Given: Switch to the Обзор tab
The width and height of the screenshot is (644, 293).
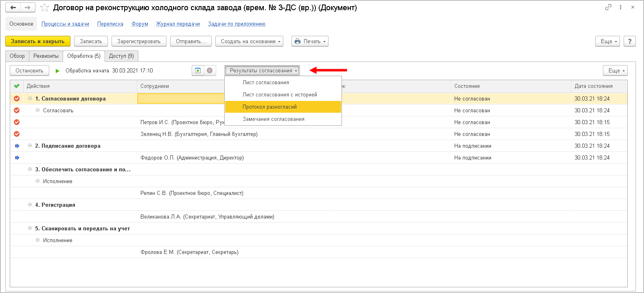Looking at the screenshot, I should point(18,56).
